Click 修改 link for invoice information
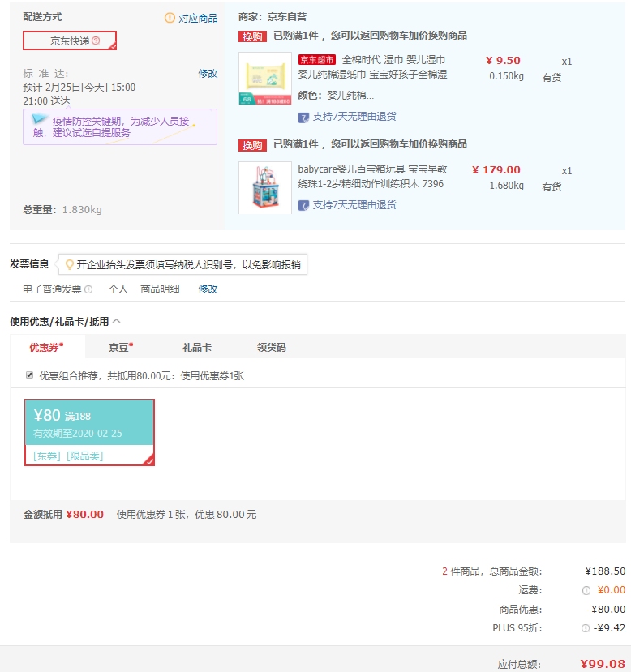Viewport: 631px width, 672px height. coord(208,289)
